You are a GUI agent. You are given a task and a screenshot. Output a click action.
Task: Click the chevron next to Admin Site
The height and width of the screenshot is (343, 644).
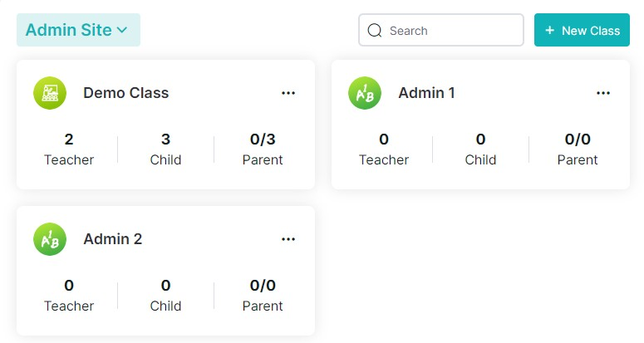pyautogui.click(x=122, y=31)
